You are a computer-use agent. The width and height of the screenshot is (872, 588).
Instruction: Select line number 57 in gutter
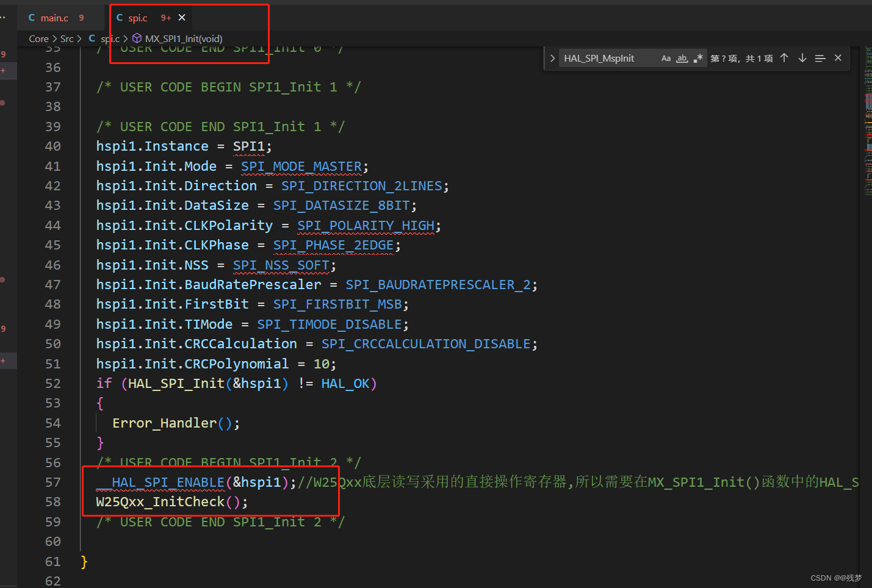click(x=53, y=482)
